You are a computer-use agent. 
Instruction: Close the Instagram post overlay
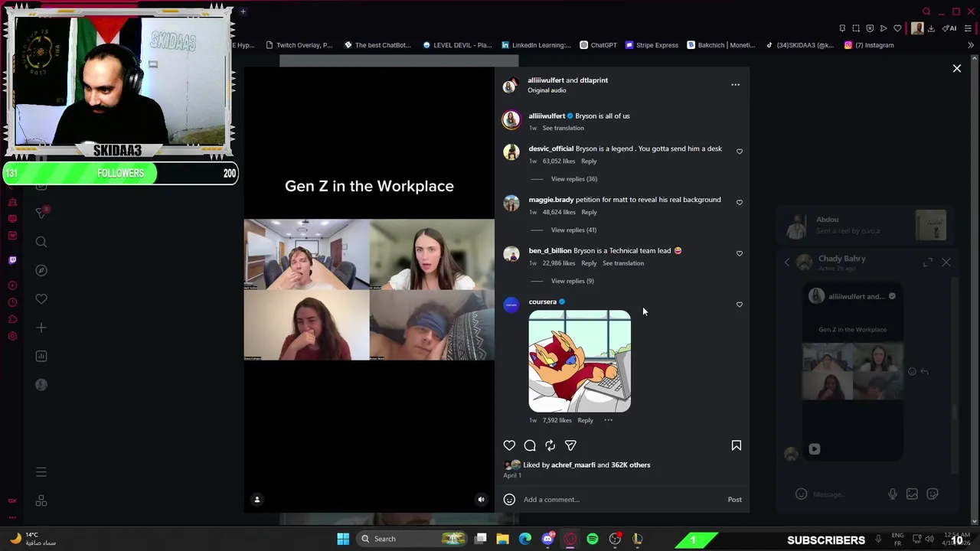coord(957,69)
